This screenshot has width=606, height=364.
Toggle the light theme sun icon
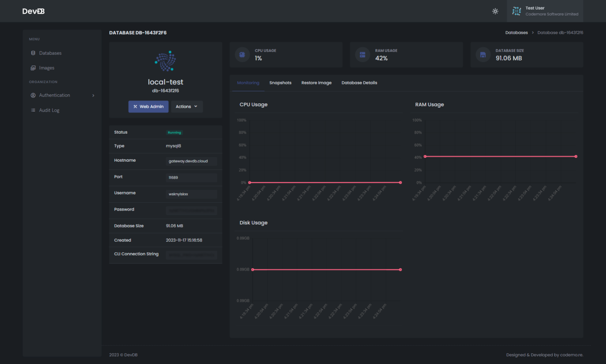pyautogui.click(x=495, y=11)
